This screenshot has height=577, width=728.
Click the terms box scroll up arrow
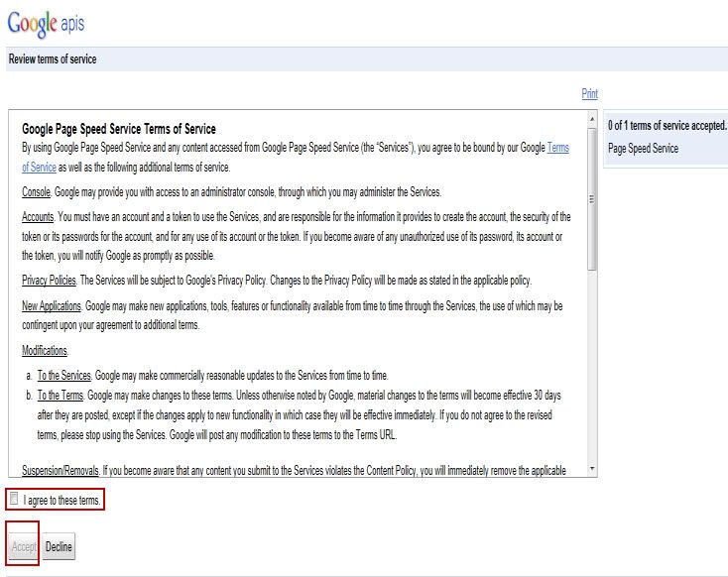(x=592, y=119)
